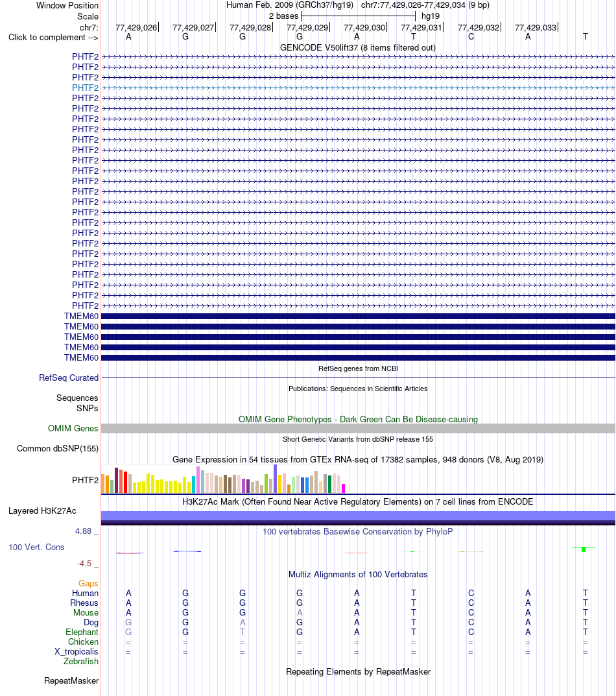Click the Rhesus alignment row label
This screenshot has height=696, width=616.
pyautogui.click(x=84, y=603)
